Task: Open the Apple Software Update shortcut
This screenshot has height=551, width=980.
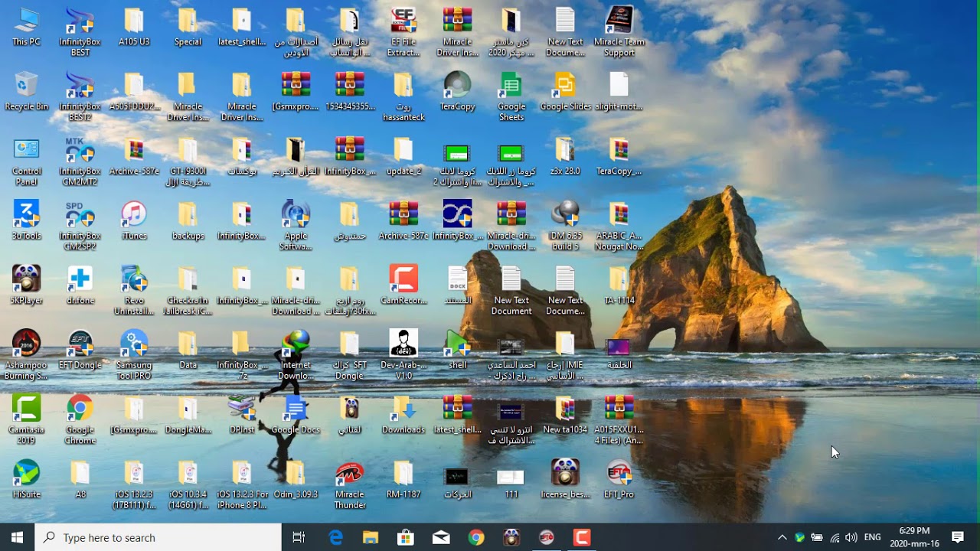Action: click(296, 226)
